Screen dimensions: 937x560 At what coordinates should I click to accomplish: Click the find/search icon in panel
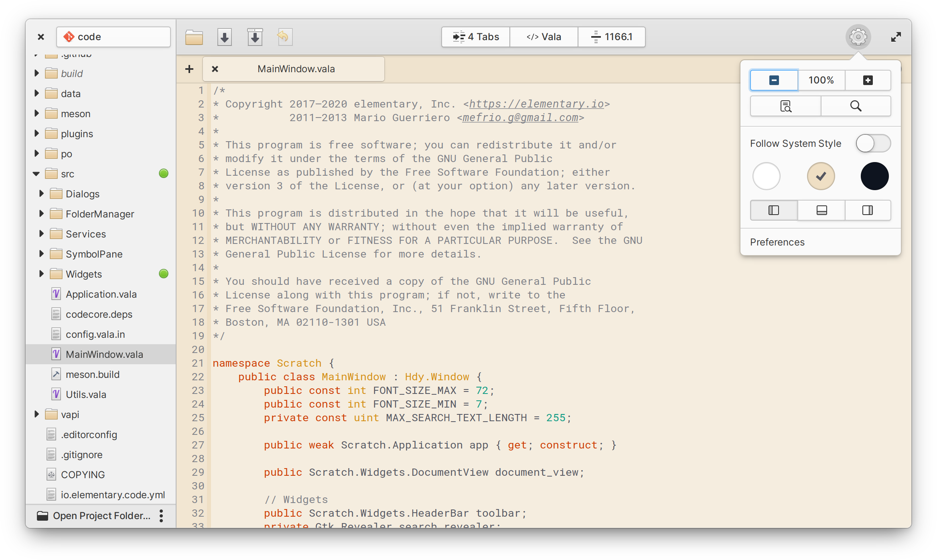click(855, 107)
